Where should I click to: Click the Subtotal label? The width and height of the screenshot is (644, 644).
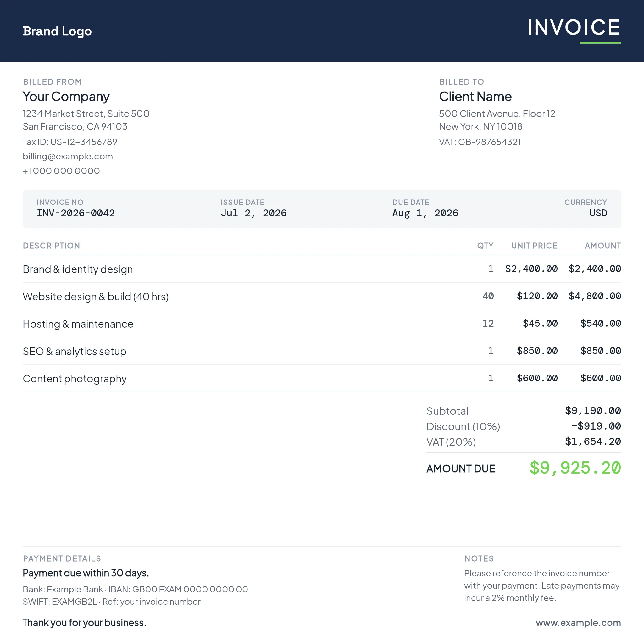pyautogui.click(x=447, y=411)
